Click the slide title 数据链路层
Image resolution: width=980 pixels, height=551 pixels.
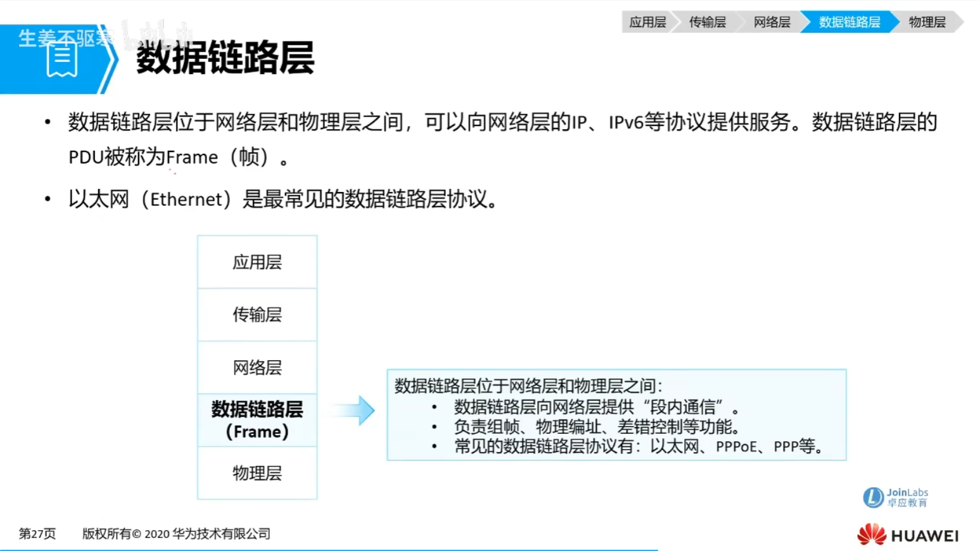225,58
